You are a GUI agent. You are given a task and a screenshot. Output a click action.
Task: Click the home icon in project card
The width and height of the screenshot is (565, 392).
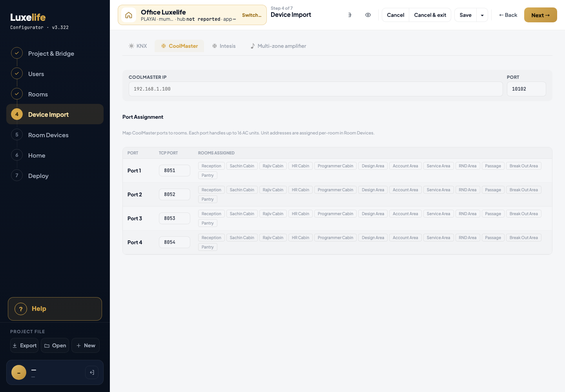coord(129,15)
